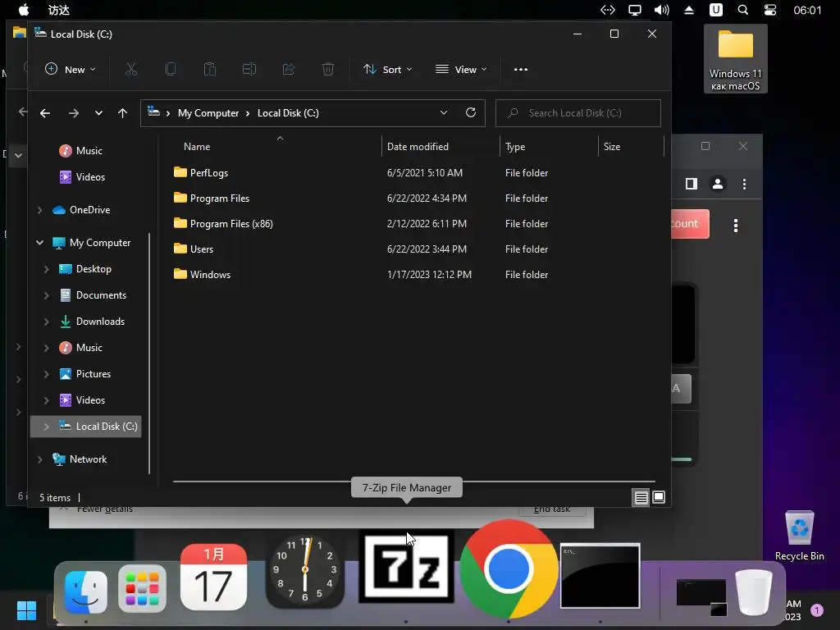Expand the Documents tree node
Viewport: 840px width, 630px height.
pos(46,295)
